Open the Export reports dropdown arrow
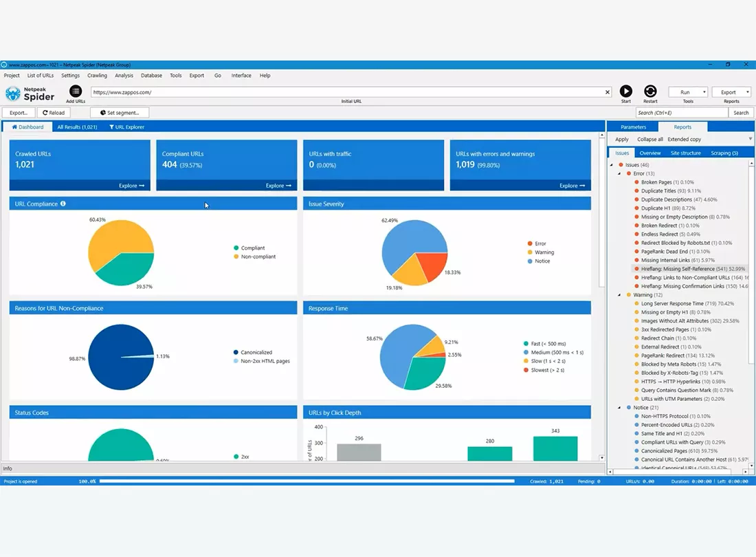 (747, 92)
